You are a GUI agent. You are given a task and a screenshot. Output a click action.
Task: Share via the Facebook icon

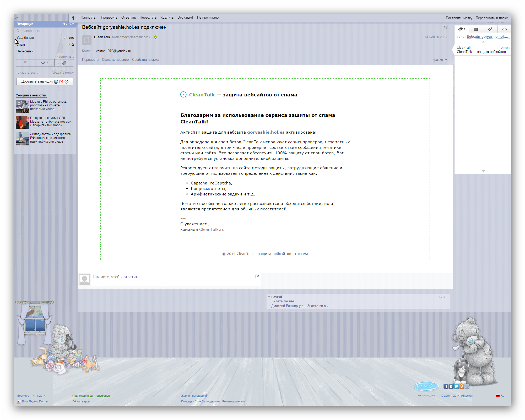[446, 386]
